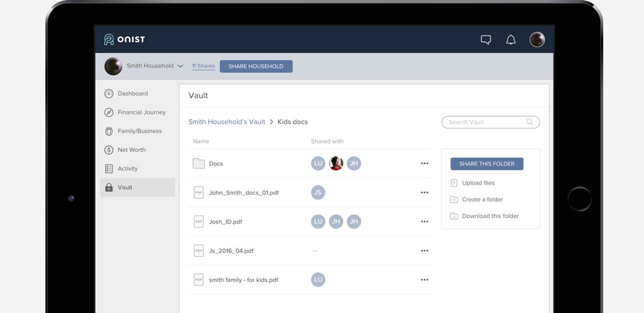Open more options for Js_2016_04.pdf
The height and width of the screenshot is (313, 644).
click(x=424, y=250)
